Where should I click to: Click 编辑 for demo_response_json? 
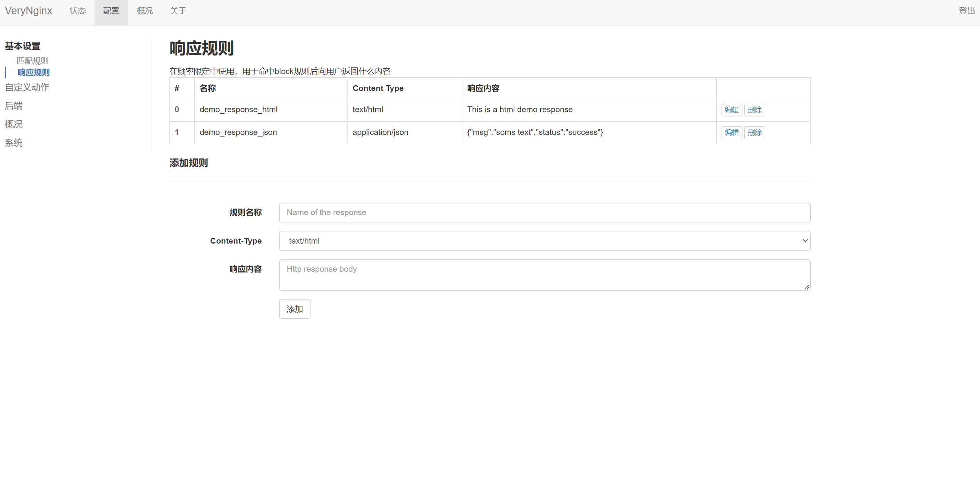click(732, 133)
